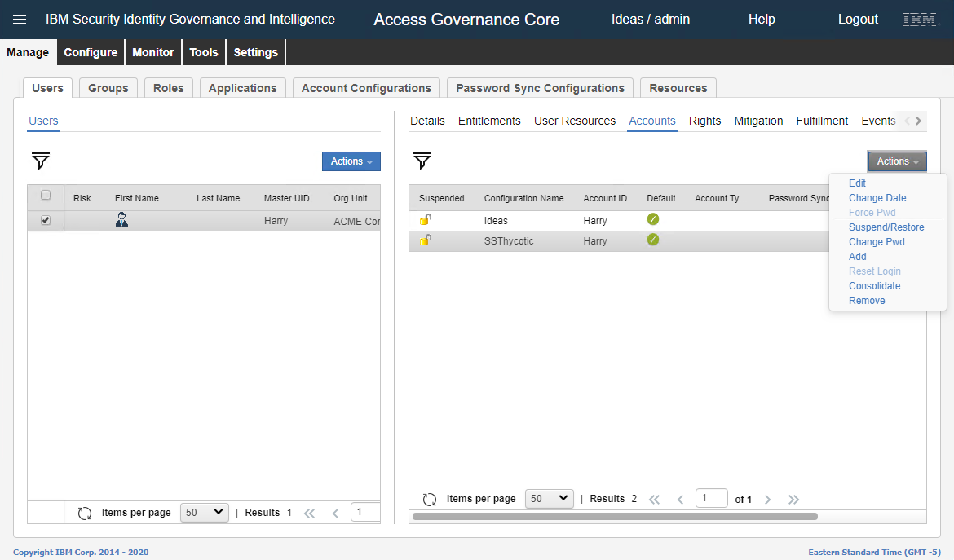Choose Suspend/Restore in Actions menu
Screen dimensions: 954x560
[886, 227]
